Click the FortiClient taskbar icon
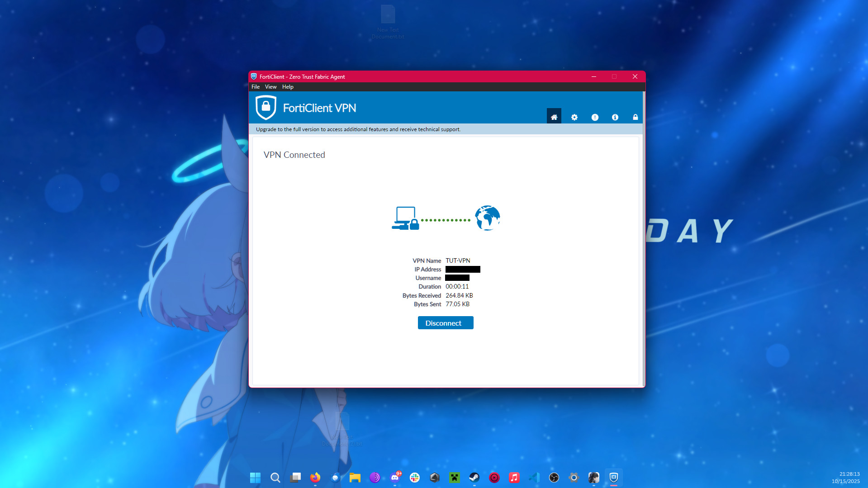868x488 pixels. click(614, 478)
